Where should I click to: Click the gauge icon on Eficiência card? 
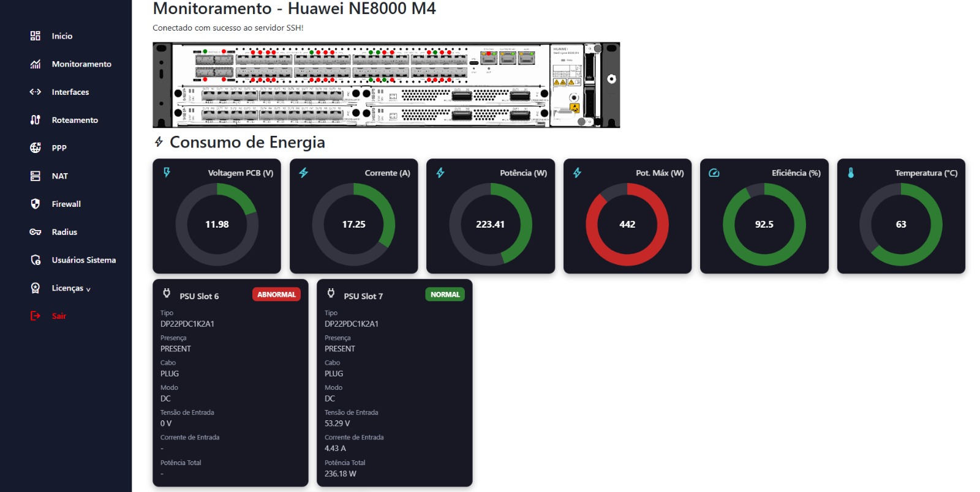[x=714, y=173]
